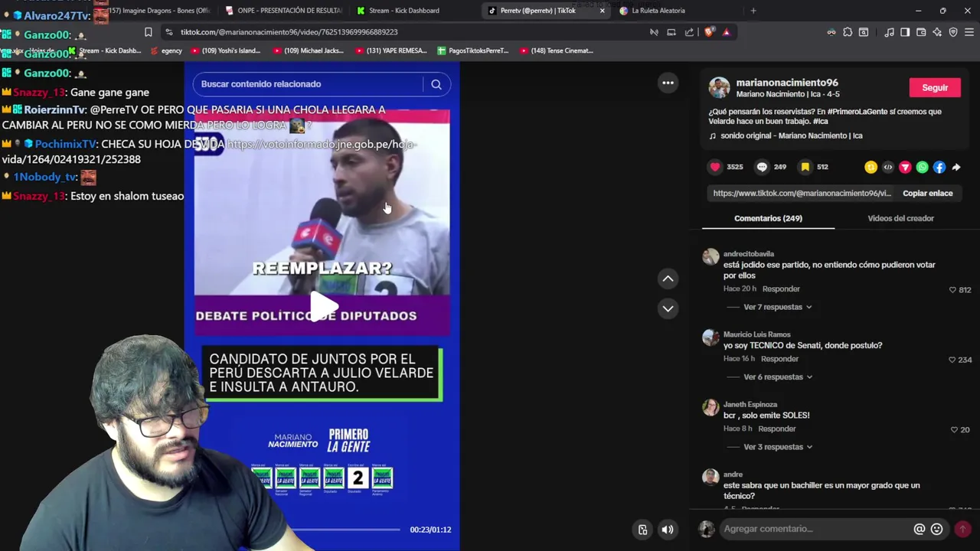
Task: Insert a mention with the @ icon
Action: pyautogui.click(x=919, y=529)
